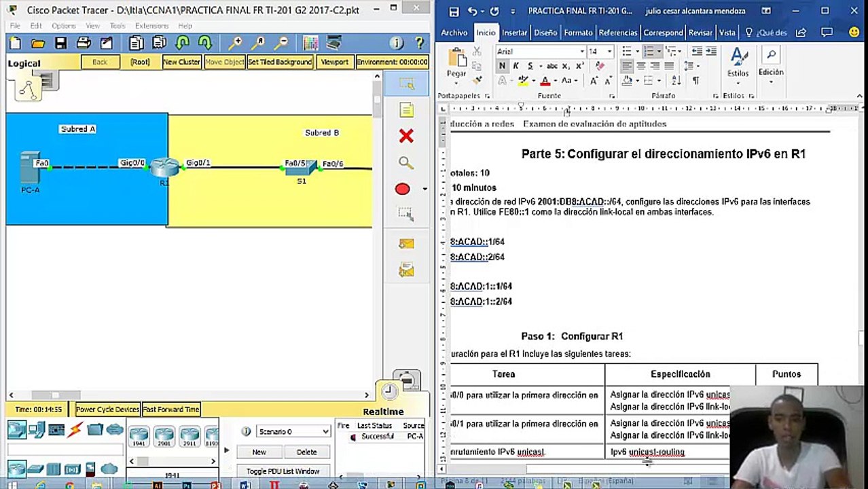Toggle strikethrough (abc) in Word
Image resolution: width=868 pixels, height=489 pixels.
pyautogui.click(x=552, y=66)
